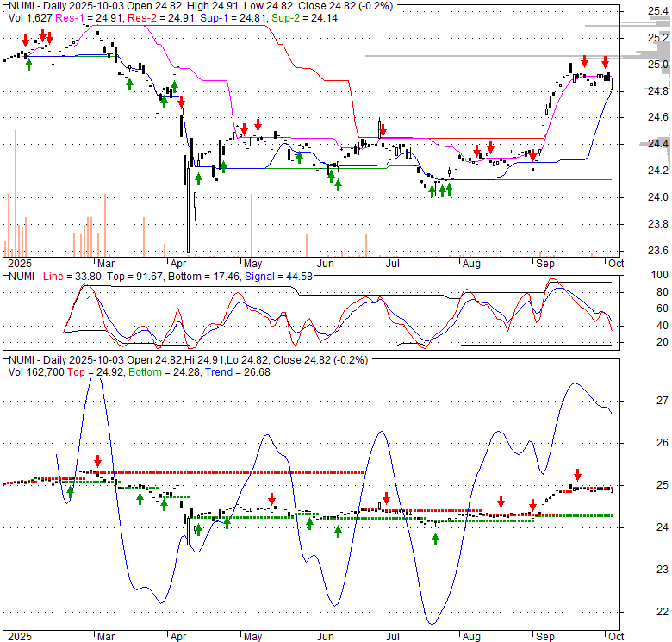Click red arrow above early April price drop

(x=181, y=103)
